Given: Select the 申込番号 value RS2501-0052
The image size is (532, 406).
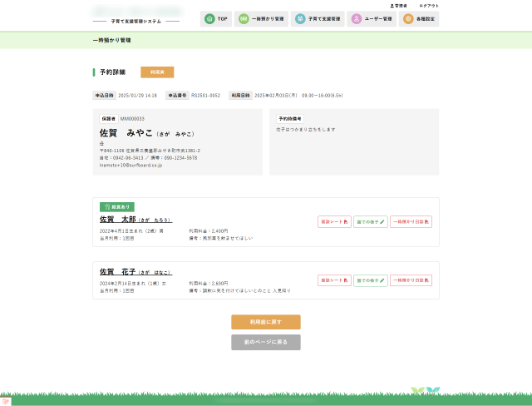Looking at the screenshot, I should (x=205, y=96).
